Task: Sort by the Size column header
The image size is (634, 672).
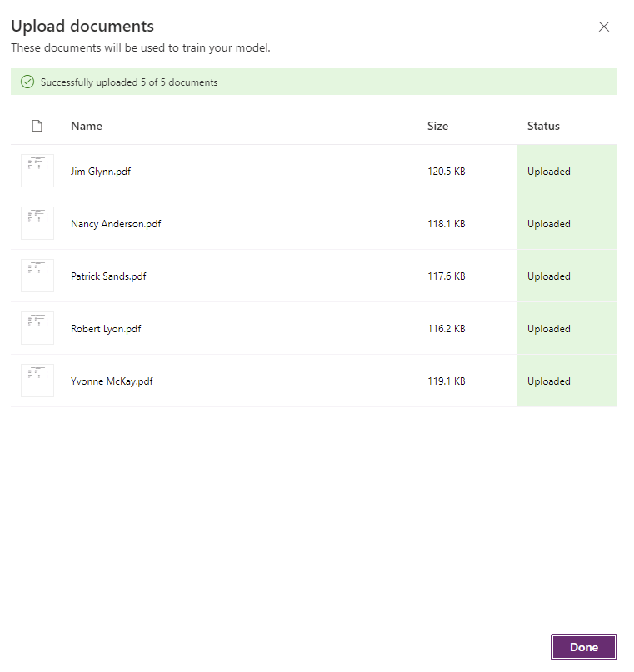Action: [437, 127]
